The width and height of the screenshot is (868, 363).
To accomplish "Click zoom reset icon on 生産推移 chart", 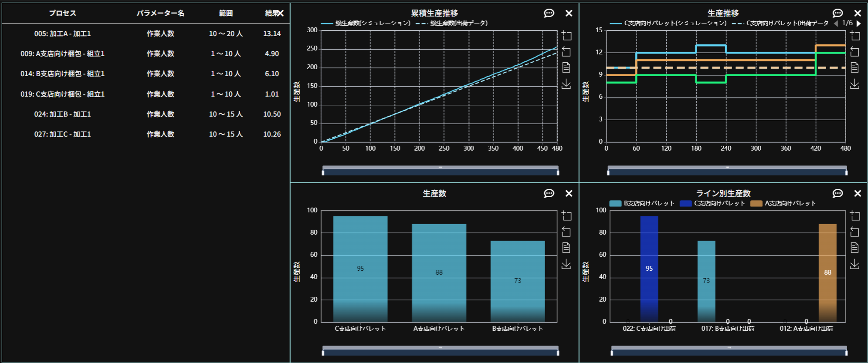I will [854, 52].
